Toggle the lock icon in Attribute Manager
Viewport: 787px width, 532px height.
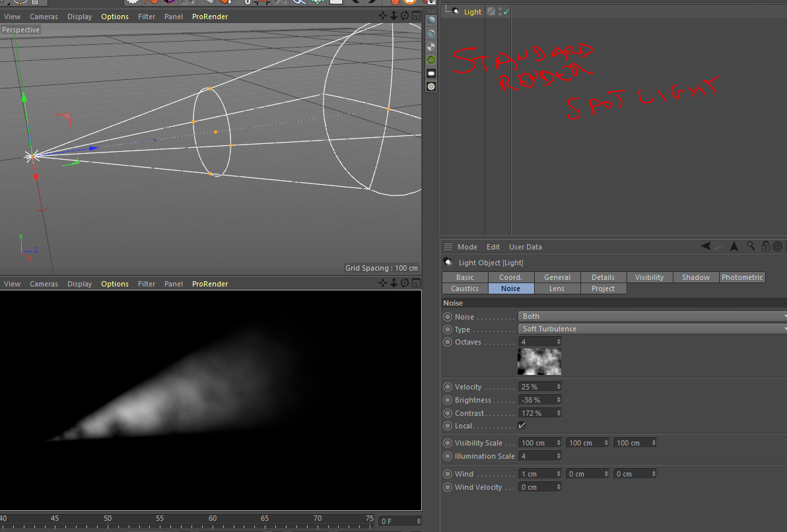coord(765,246)
